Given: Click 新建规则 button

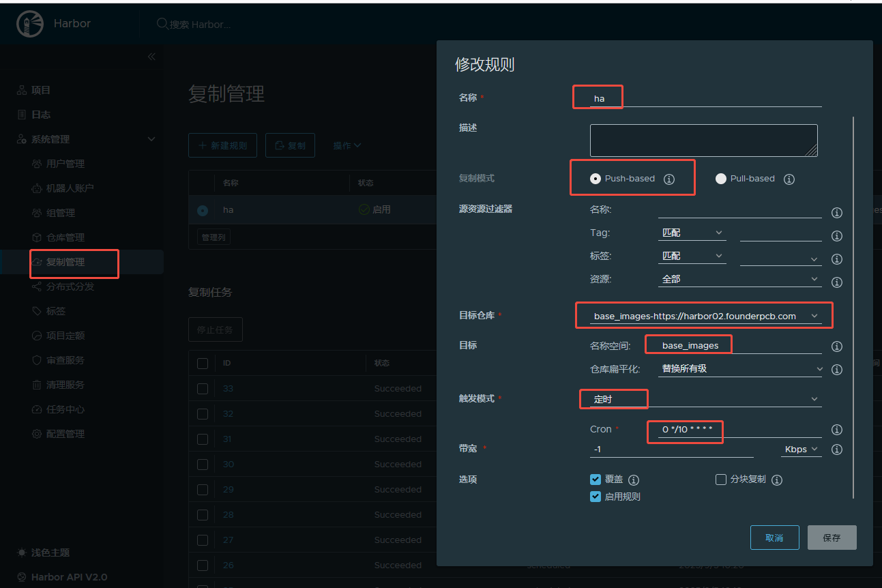Looking at the screenshot, I should click(x=222, y=145).
